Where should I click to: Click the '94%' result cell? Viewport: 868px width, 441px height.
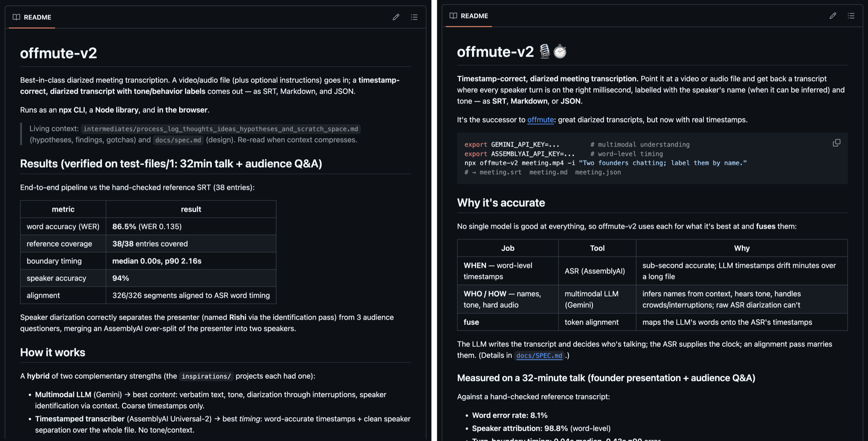(x=191, y=278)
